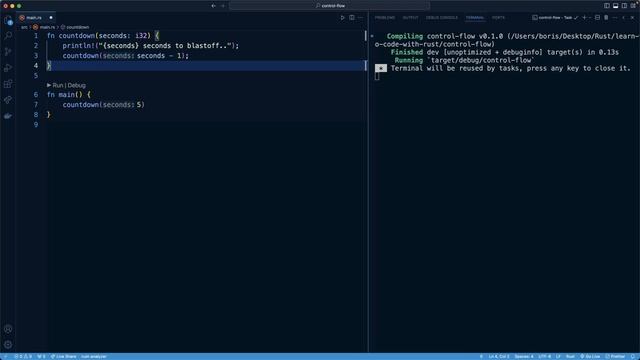The height and width of the screenshot is (360, 640).
Task: Select the Terminal panel tab
Action: point(475,18)
